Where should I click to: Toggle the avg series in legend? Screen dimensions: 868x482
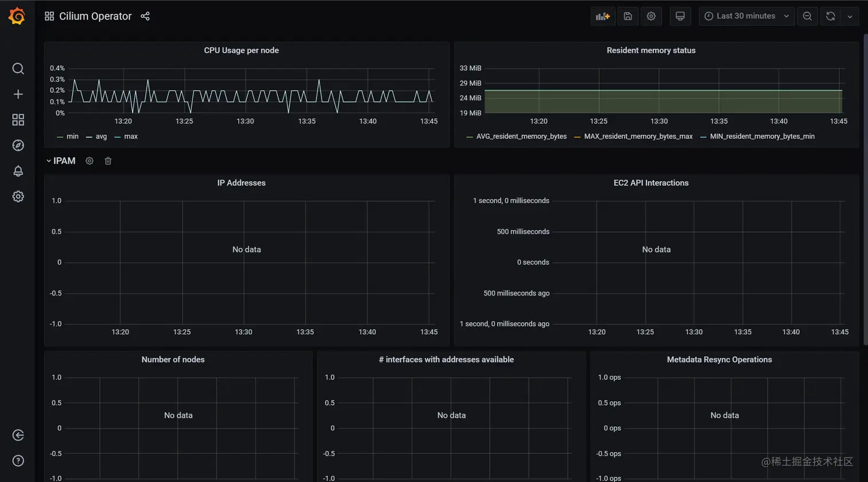click(101, 137)
